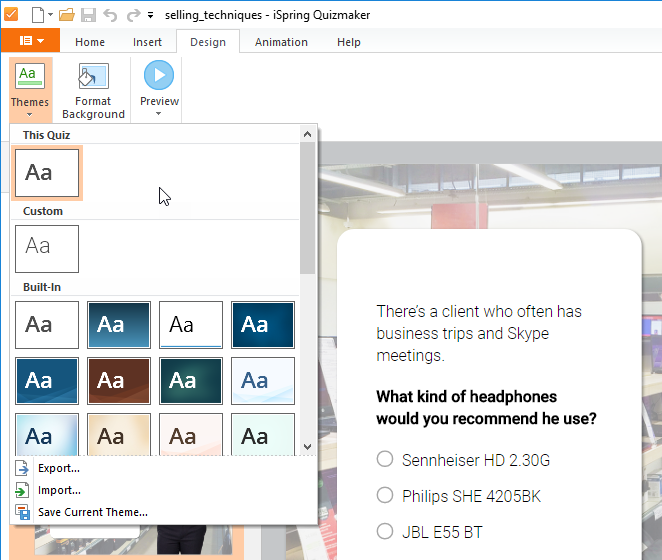Click the Redo arrow icon
662x560 pixels.
tap(133, 16)
